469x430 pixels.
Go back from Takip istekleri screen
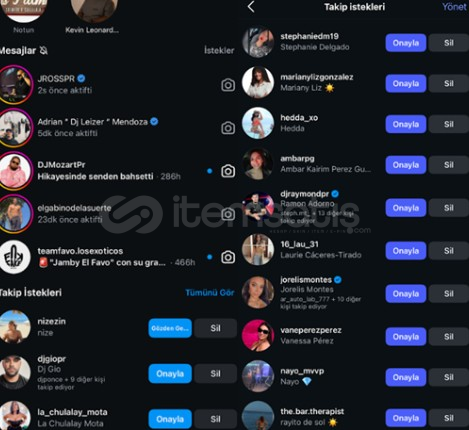tap(251, 7)
